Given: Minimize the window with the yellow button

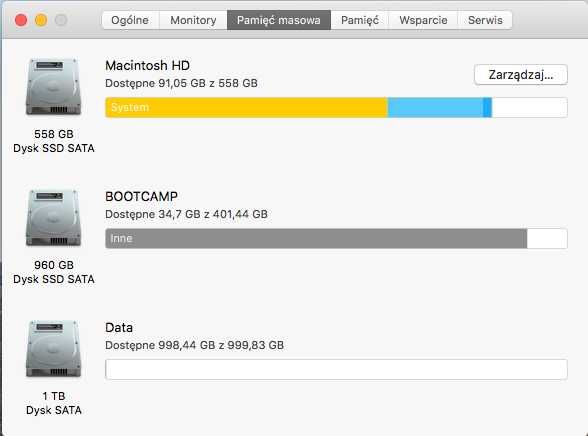Looking at the screenshot, I should [41, 20].
